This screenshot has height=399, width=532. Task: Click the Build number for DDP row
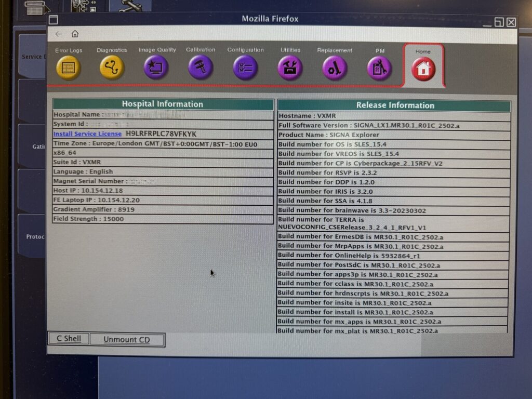pos(394,182)
